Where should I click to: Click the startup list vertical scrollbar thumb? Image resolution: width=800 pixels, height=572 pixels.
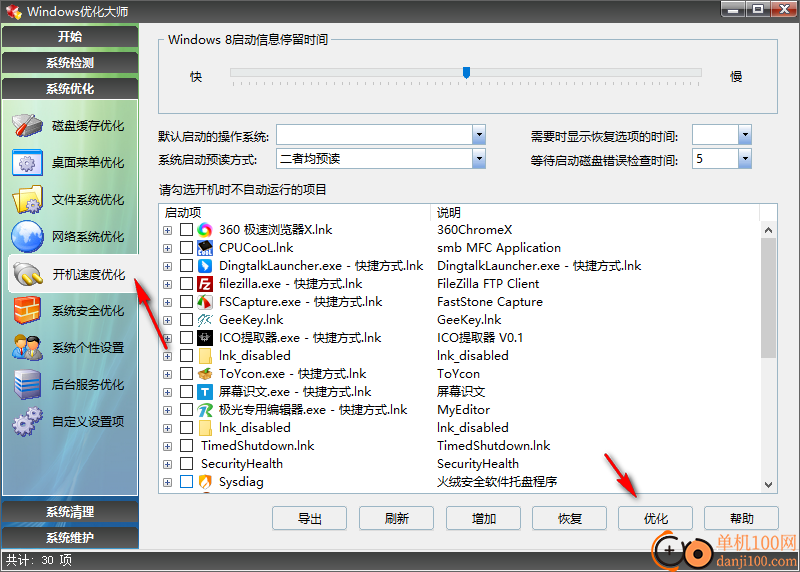[768, 297]
